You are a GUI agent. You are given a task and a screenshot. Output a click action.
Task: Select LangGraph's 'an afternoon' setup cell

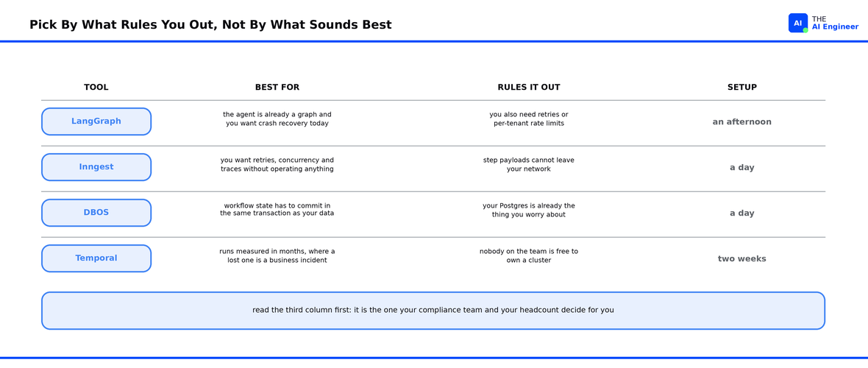[741, 122]
